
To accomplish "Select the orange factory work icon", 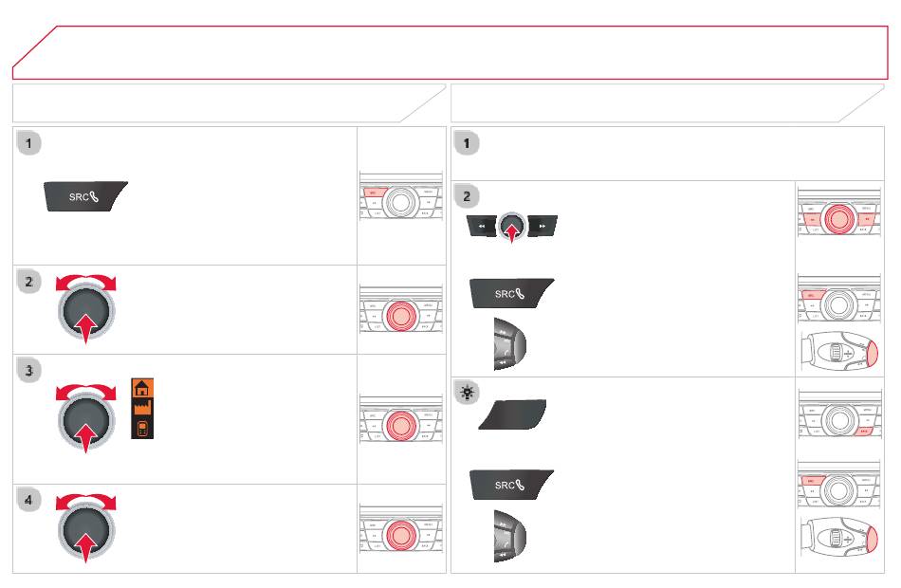I will [x=142, y=408].
